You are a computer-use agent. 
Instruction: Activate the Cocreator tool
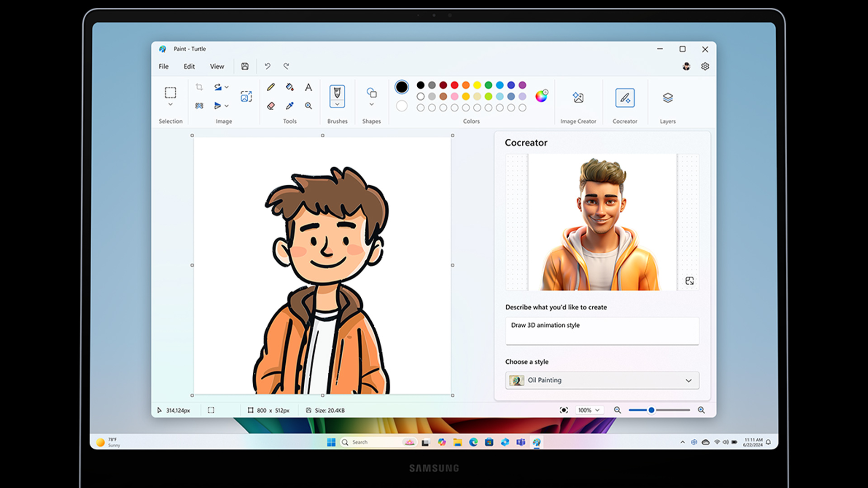[x=625, y=98]
